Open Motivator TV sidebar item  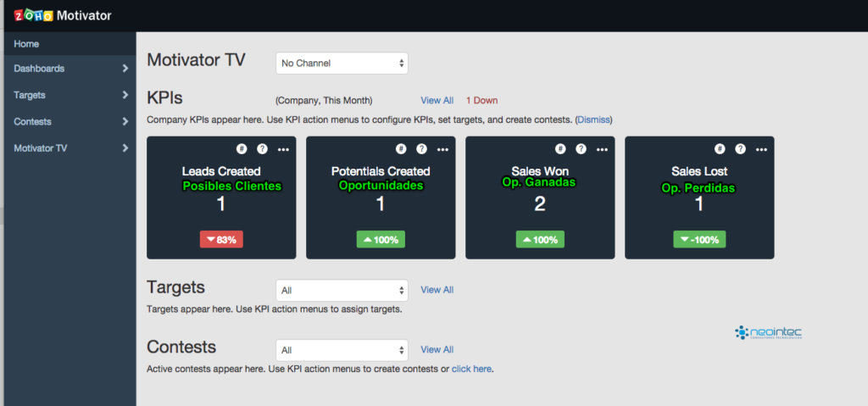(x=70, y=148)
